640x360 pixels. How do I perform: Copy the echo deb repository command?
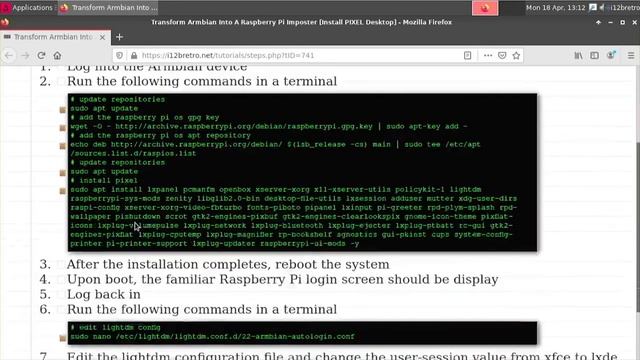pyautogui.click(x=62, y=146)
